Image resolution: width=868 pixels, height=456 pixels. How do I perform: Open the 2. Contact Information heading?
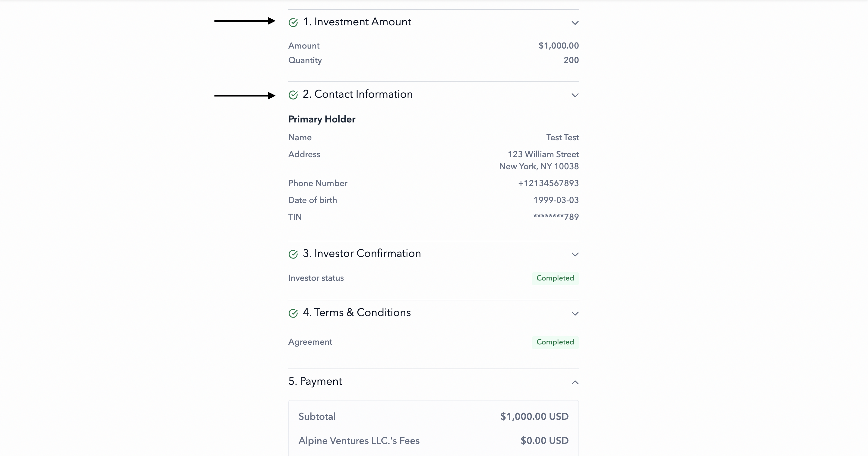357,94
